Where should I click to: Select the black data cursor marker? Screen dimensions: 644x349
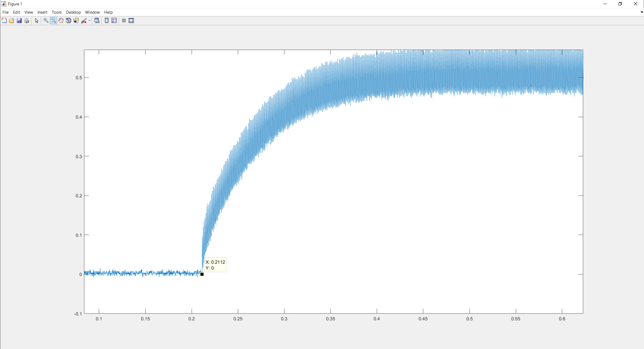tap(202, 275)
